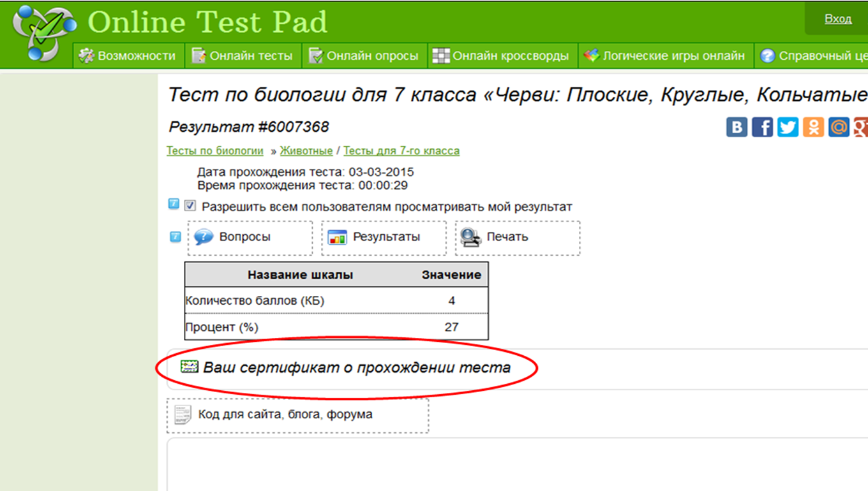Open the 'Онлайн опросы' menu section
This screenshot has height=491, width=868.
363,55
